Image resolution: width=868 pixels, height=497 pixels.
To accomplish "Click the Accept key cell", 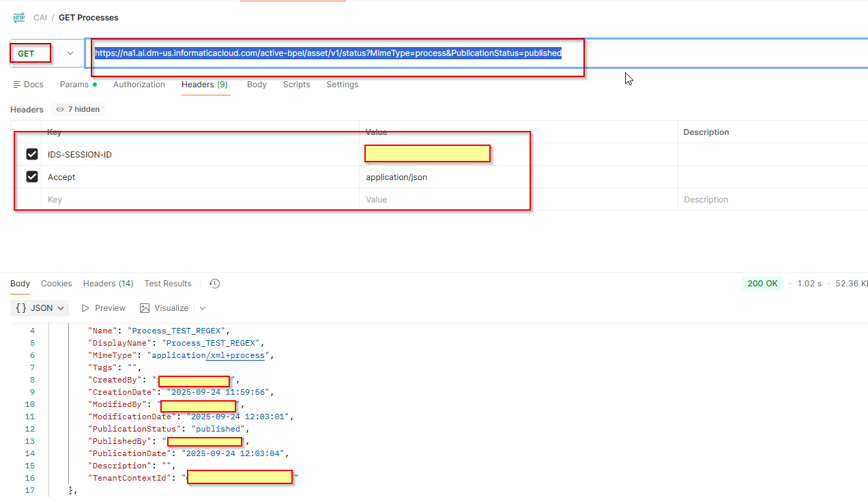I will coord(200,177).
